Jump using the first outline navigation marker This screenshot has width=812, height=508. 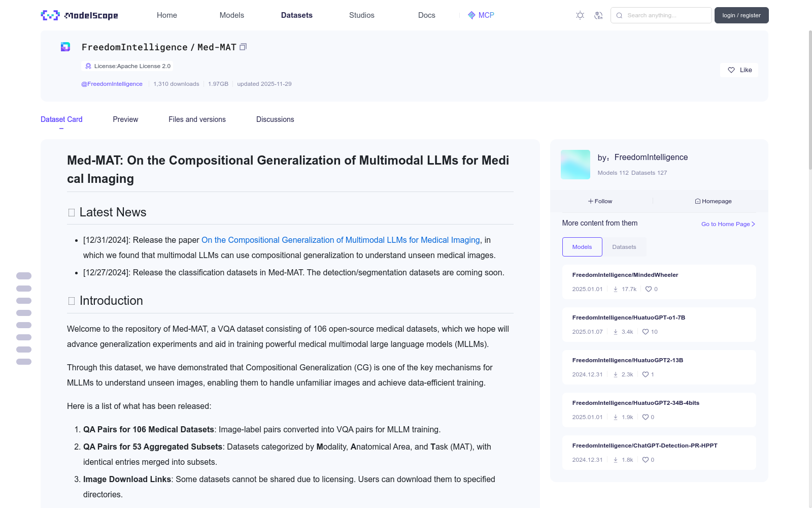point(24,276)
